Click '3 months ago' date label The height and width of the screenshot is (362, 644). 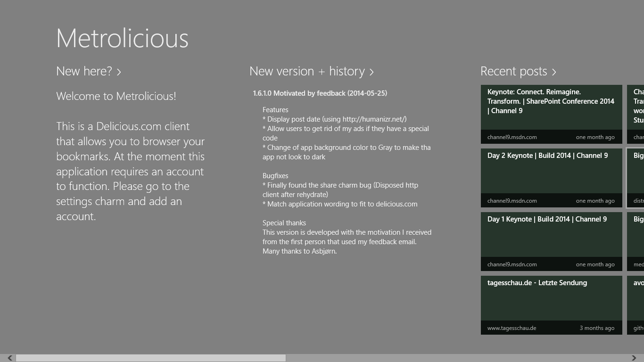597,328
